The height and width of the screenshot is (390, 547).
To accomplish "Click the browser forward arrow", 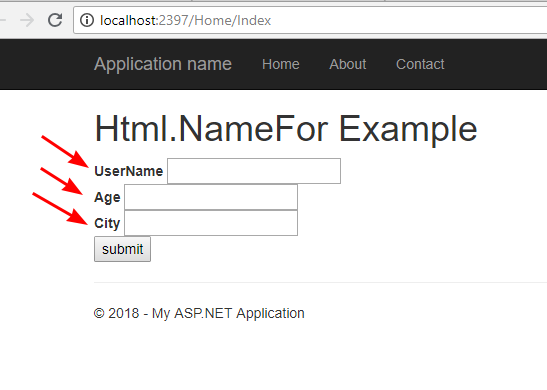I will pyautogui.click(x=27, y=20).
